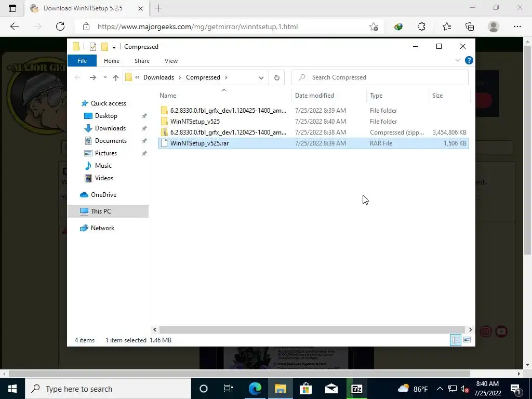Click the WinNTSetup_v525 folder icon
Image resolution: width=532 pixels, height=399 pixels.
(x=164, y=122)
